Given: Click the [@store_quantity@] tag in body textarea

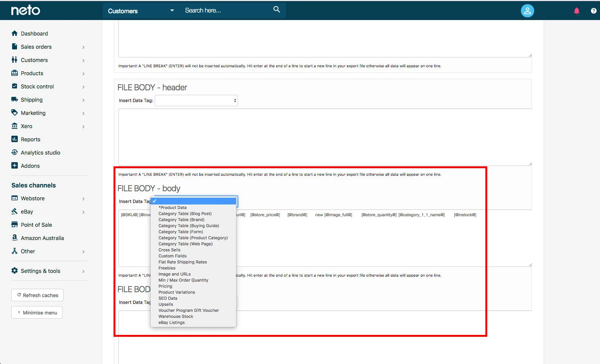Looking at the screenshot, I should pos(379,215).
